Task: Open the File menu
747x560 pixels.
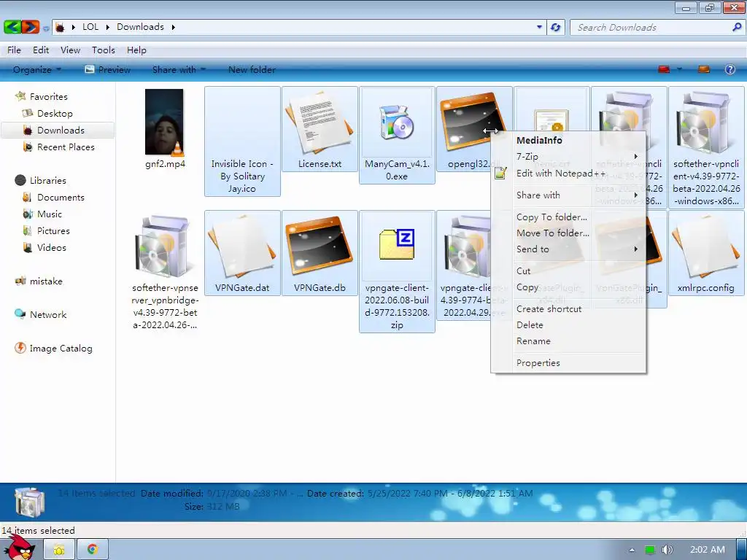Action: 14,50
